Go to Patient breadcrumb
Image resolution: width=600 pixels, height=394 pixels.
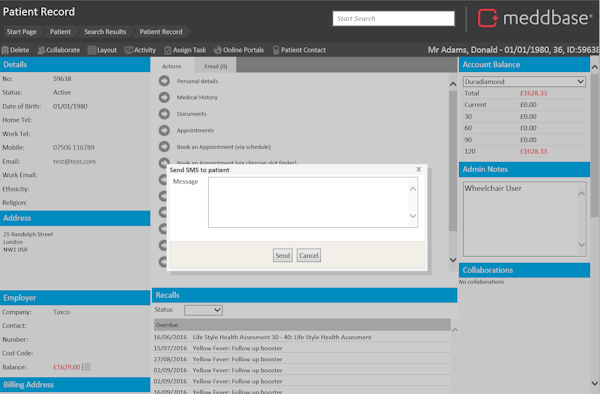coord(60,32)
